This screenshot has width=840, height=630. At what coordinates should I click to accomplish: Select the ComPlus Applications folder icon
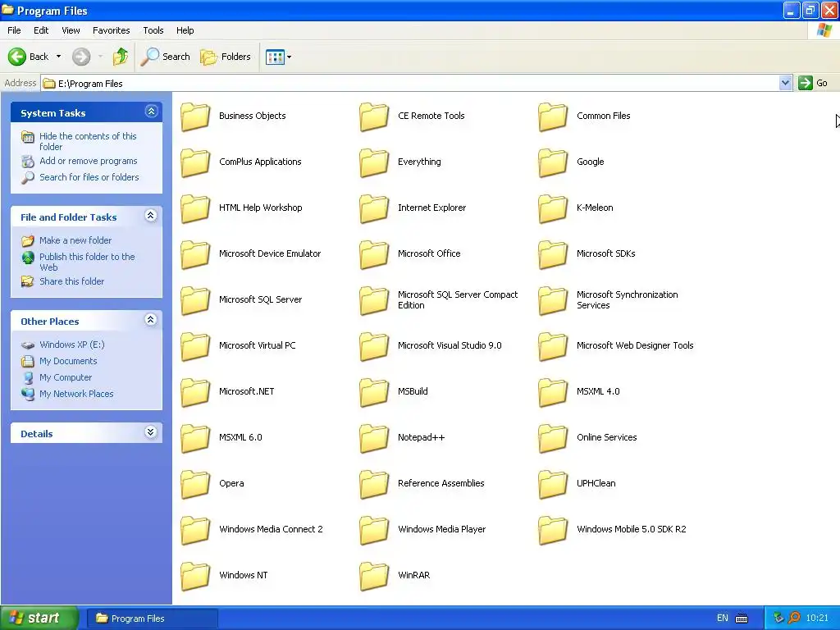coord(195,163)
